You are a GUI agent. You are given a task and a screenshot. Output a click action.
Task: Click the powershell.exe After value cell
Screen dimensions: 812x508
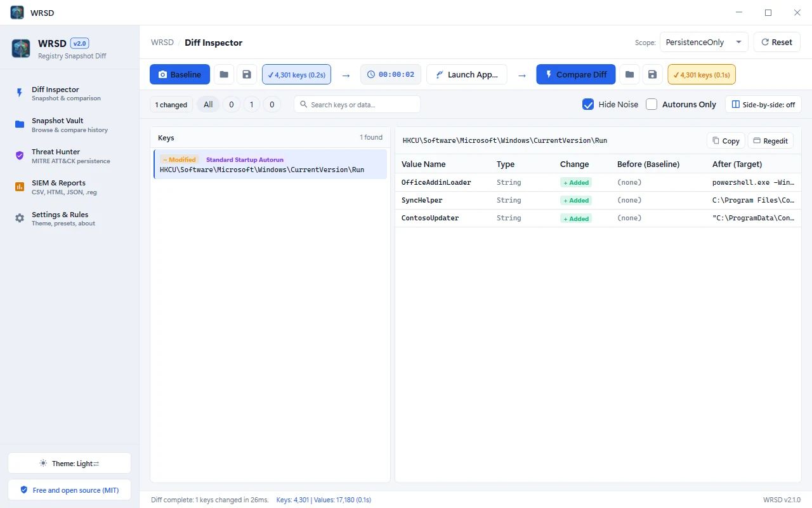pyautogui.click(x=753, y=182)
